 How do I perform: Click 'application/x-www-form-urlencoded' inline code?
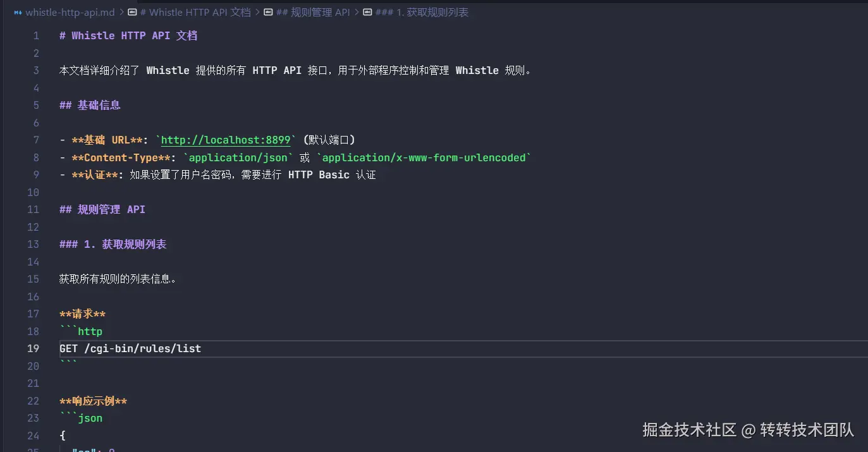(424, 157)
